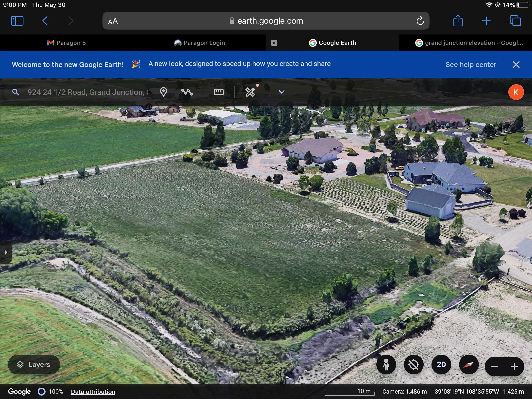
Task: Select the draw path tool icon
Action: tap(187, 92)
